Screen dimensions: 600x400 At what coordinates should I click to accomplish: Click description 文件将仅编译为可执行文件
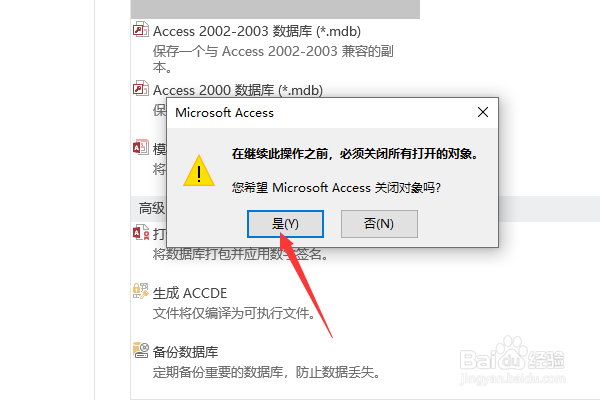coord(234,313)
